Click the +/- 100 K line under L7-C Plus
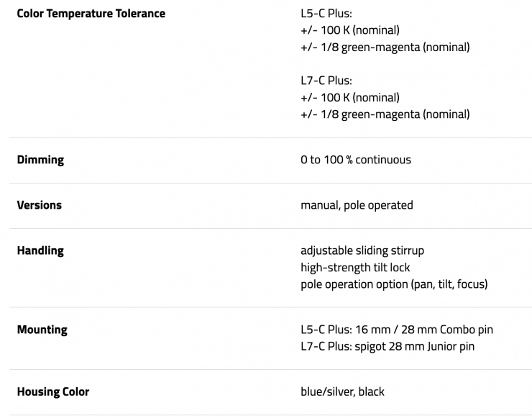This screenshot has width=532, height=416. point(349,97)
